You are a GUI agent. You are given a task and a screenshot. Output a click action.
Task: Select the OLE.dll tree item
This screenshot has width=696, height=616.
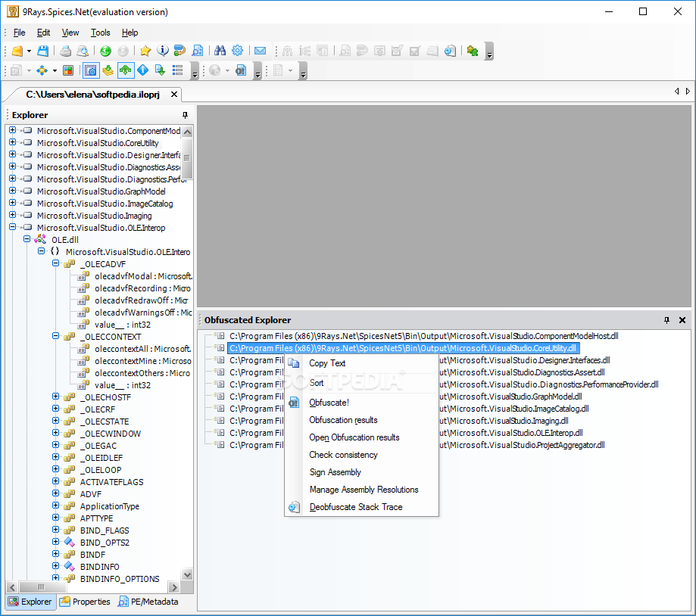[65, 240]
